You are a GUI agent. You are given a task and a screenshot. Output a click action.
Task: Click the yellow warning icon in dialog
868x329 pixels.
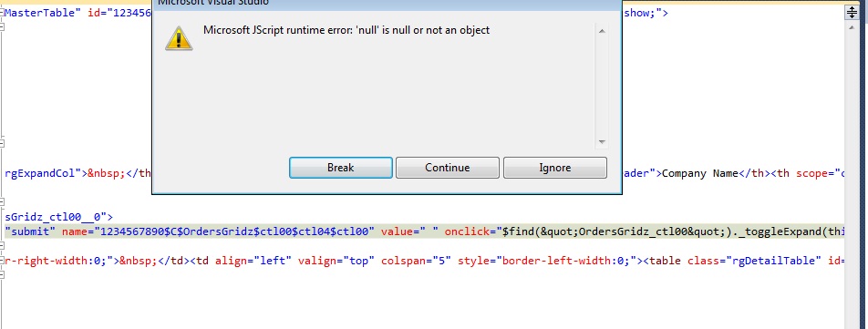tap(179, 39)
